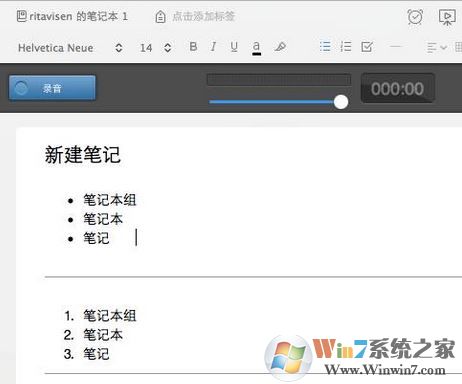Click the audio level meter bar
The height and width of the screenshot is (384, 462).
279,80
